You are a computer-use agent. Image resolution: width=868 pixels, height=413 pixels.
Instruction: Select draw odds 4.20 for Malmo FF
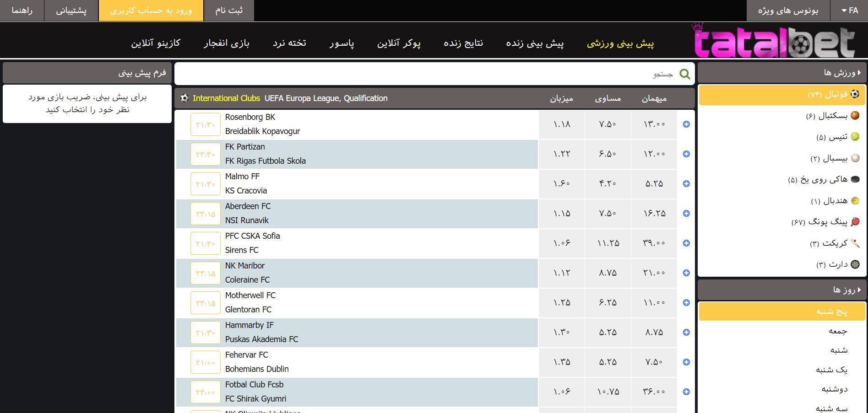pos(608,183)
